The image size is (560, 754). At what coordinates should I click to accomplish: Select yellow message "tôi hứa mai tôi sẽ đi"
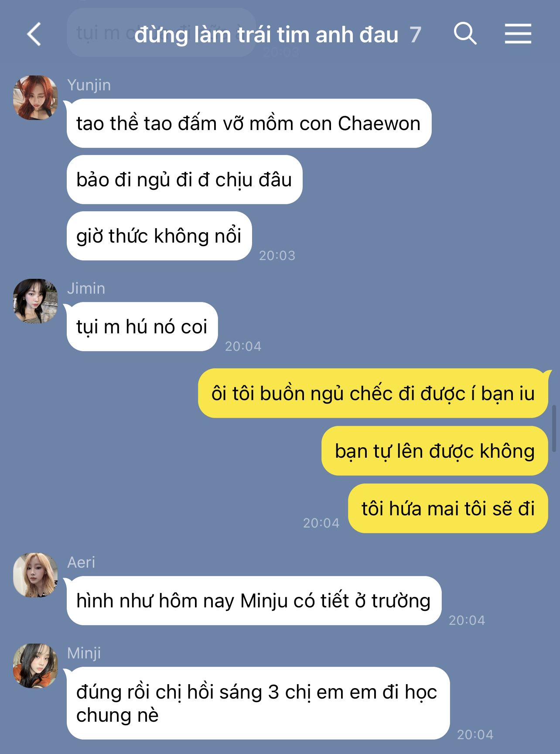pyautogui.click(x=448, y=509)
